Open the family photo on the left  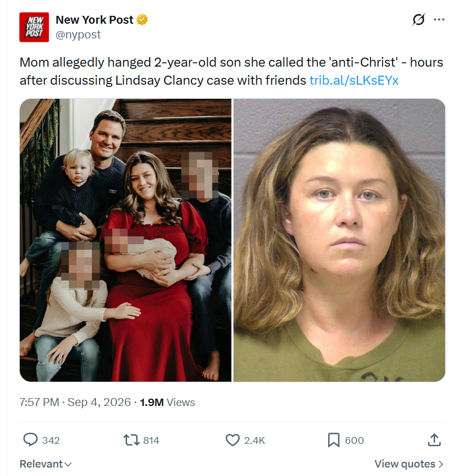click(x=125, y=240)
